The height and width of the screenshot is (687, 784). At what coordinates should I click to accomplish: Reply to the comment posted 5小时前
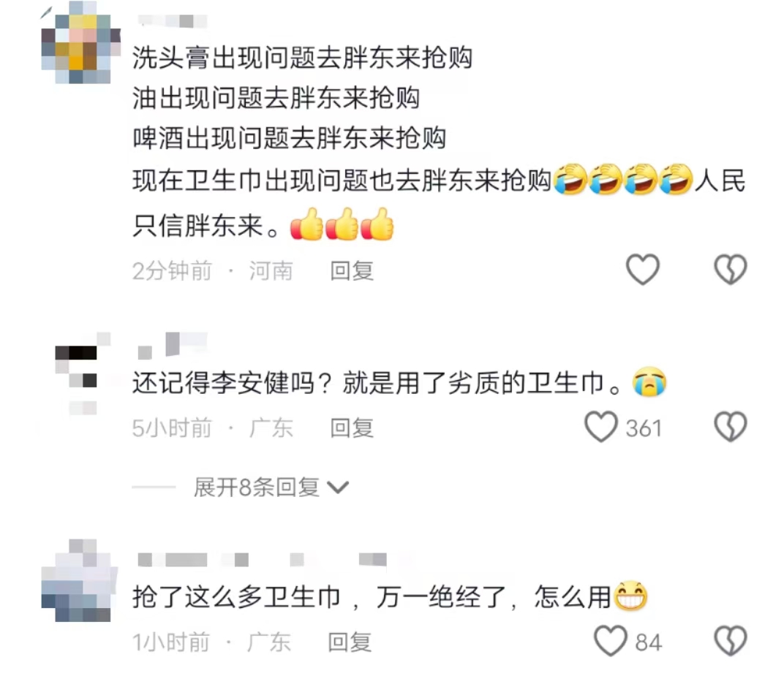(x=352, y=428)
